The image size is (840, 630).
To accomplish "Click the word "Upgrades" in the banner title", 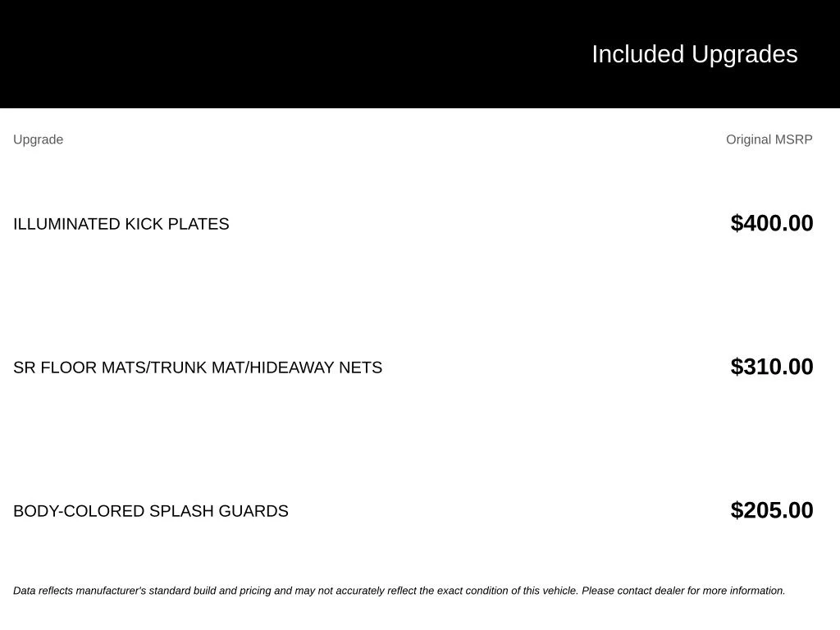I will [x=745, y=56].
